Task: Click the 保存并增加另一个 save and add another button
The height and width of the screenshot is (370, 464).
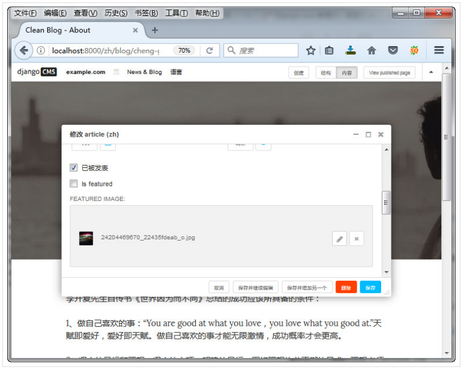Action: (x=307, y=287)
